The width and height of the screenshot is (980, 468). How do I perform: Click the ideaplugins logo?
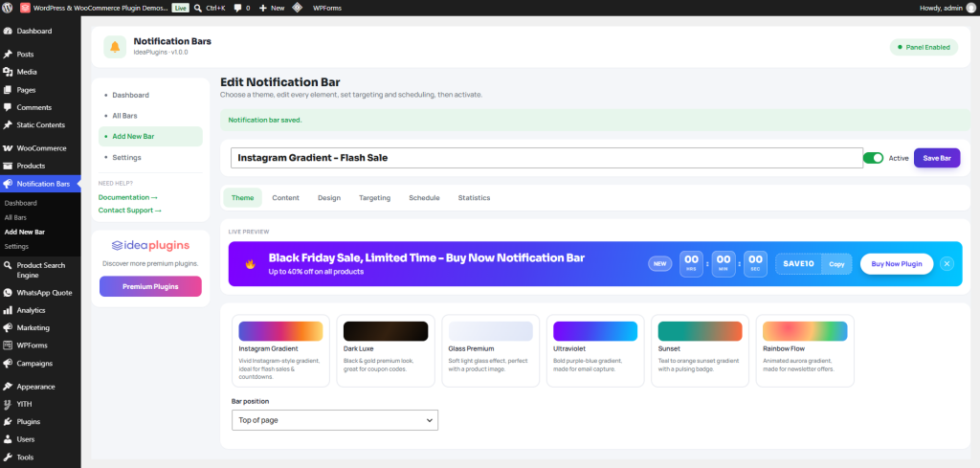click(x=150, y=246)
